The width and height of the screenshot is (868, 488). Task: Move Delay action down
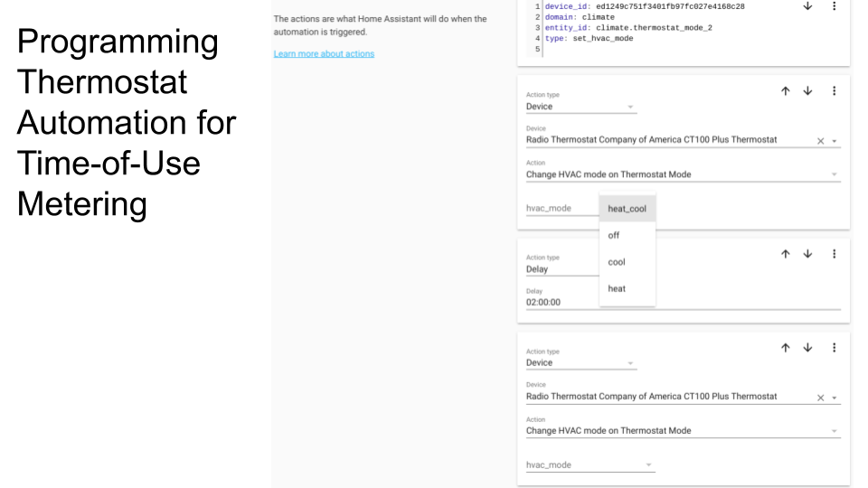[807, 254]
